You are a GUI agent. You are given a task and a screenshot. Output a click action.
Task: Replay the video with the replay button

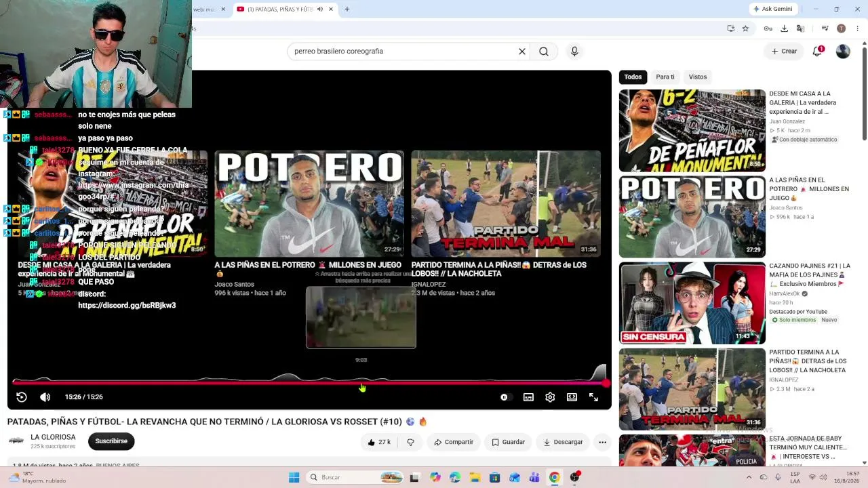[x=22, y=397]
